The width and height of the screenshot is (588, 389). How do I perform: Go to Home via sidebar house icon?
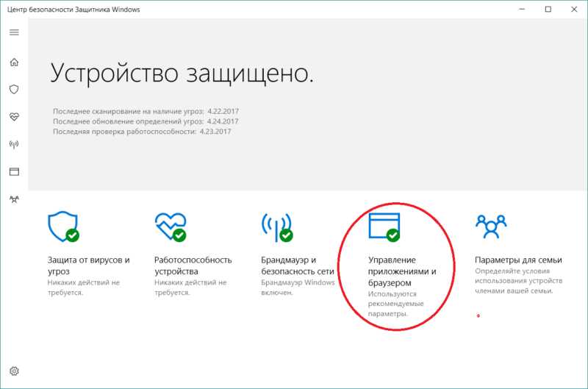click(x=14, y=62)
